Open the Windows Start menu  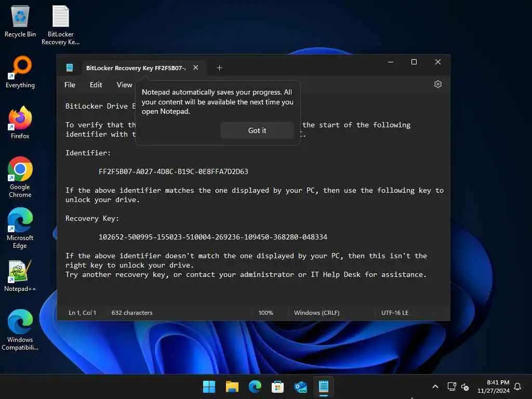click(209, 387)
